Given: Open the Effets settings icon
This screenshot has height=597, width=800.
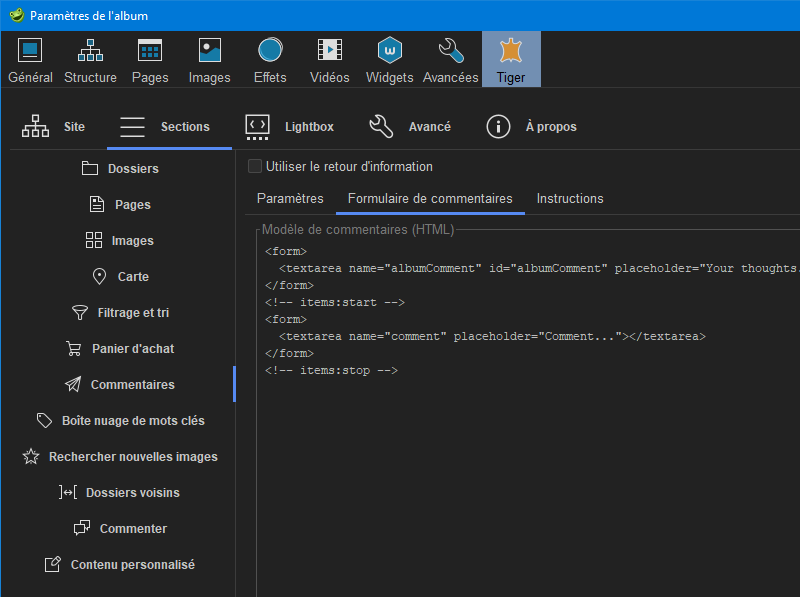Looking at the screenshot, I should pos(270,59).
